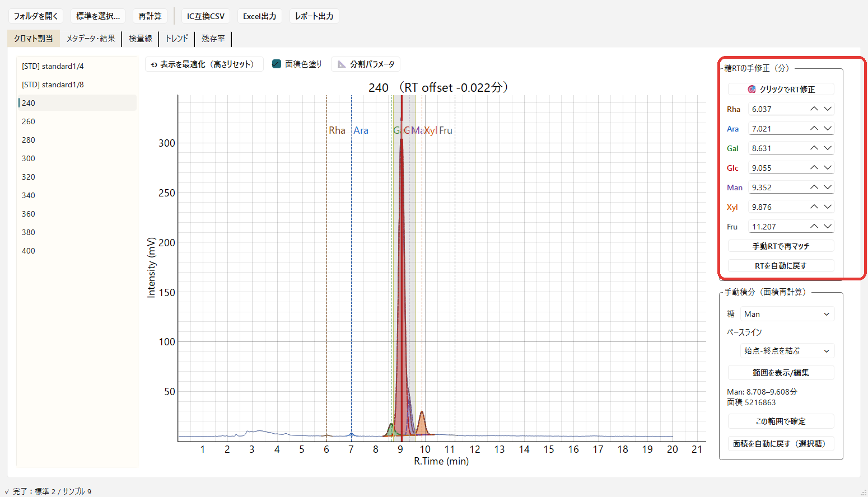Open the 残存率 tab

click(213, 39)
